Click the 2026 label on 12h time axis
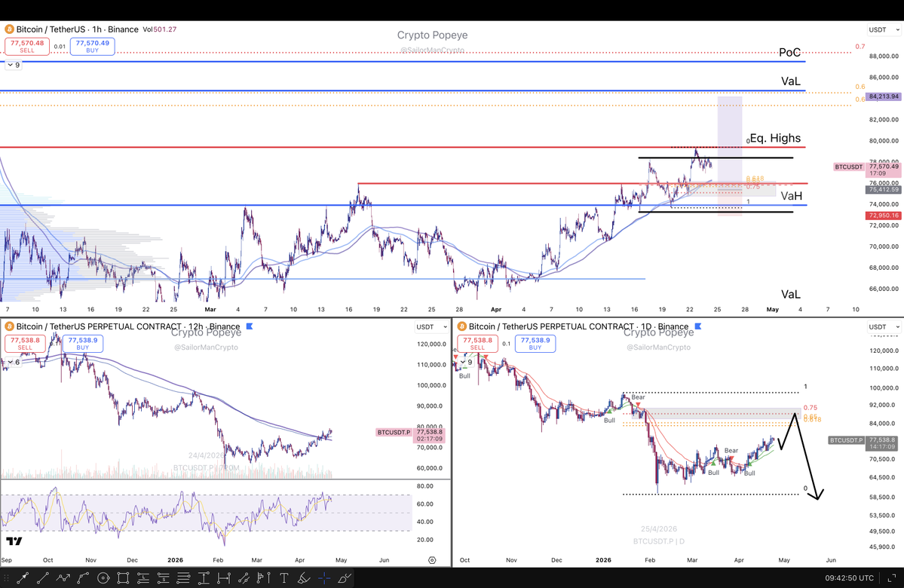This screenshot has height=588, width=904. (x=175, y=560)
